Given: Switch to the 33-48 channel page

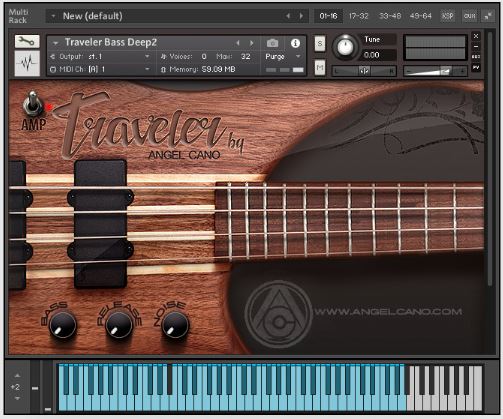Looking at the screenshot, I should pos(390,16).
